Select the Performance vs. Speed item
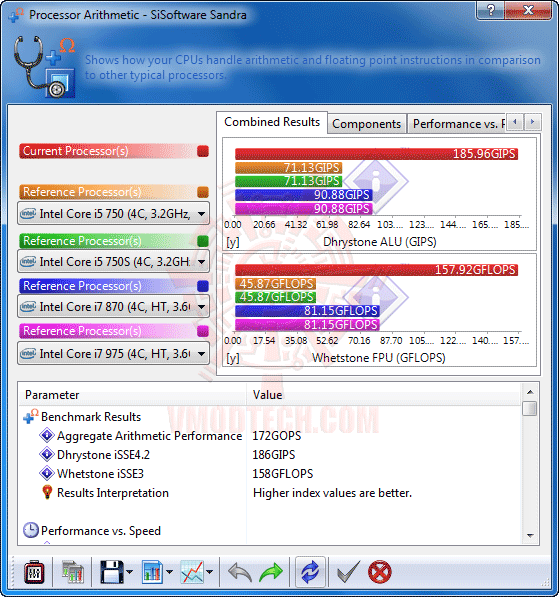The image size is (559, 597). 101,531
